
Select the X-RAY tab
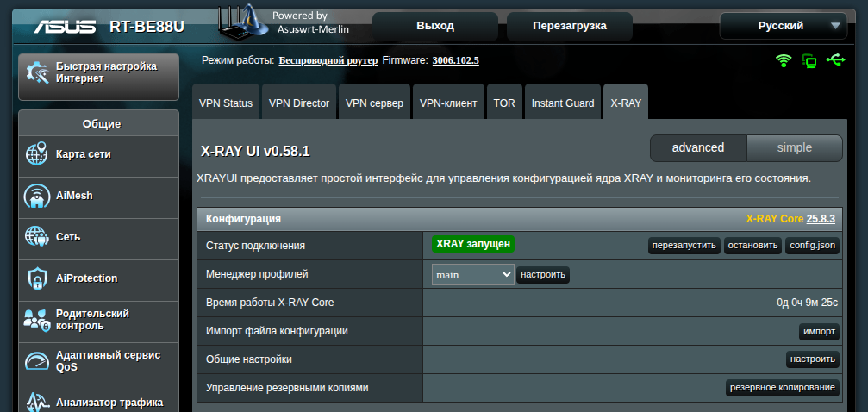pyautogui.click(x=626, y=103)
